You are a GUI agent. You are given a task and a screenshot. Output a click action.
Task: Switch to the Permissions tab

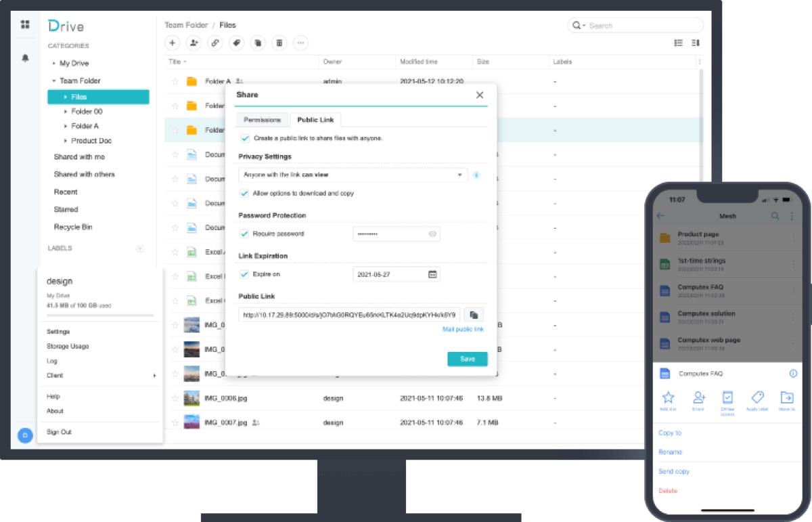(262, 120)
